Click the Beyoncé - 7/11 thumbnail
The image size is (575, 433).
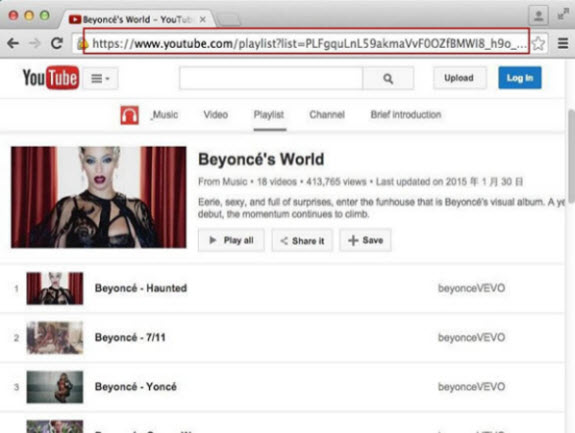pyautogui.click(x=55, y=338)
